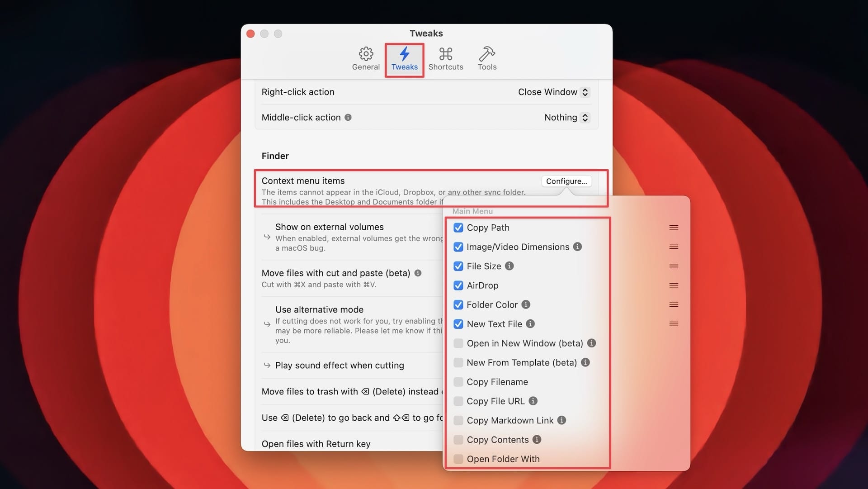Click 'Play sound effect when cutting' text
This screenshot has width=868, height=489.
tap(340, 366)
